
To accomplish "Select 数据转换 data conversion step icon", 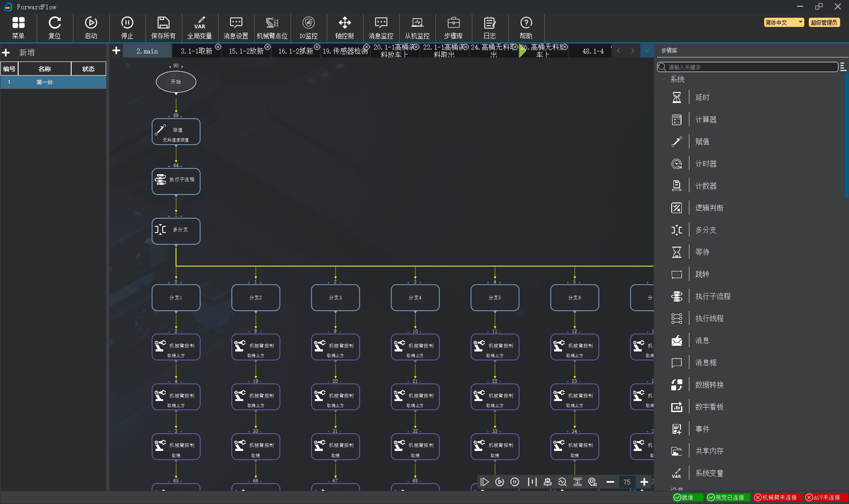I will (x=677, y=385).
